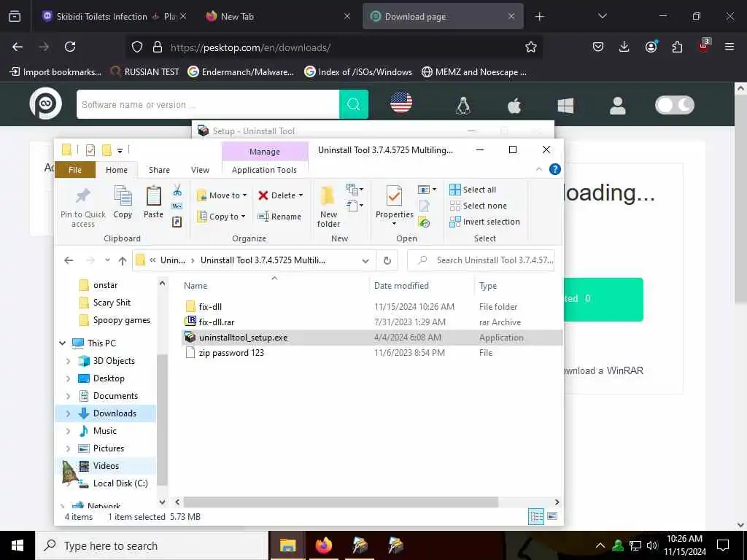Open the Recent locations dropdown in Explorer
The image size is (747, 560).
[x=108, y=260]
